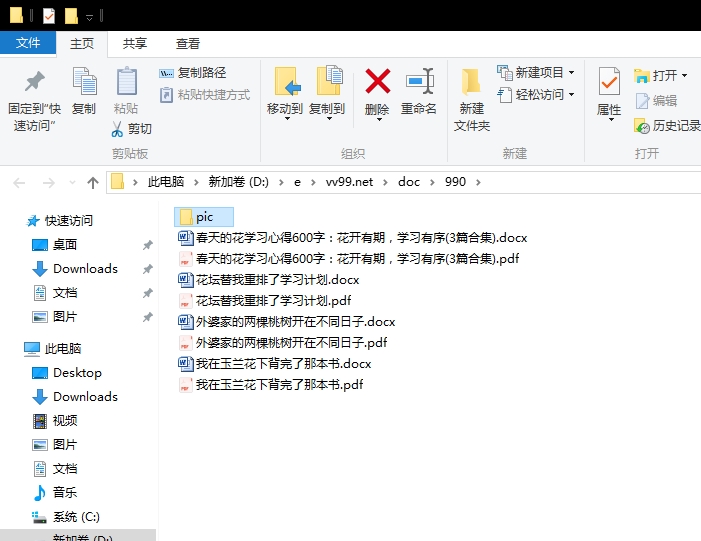Select 花坛替我重排了学习计划.docx
701x541 pixels.
tap(269, 280)
